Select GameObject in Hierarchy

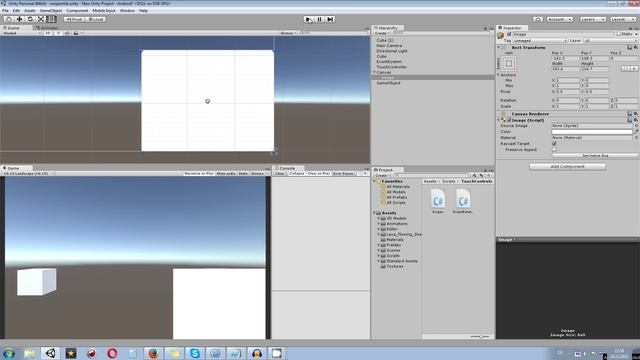[x=388, y=83]
